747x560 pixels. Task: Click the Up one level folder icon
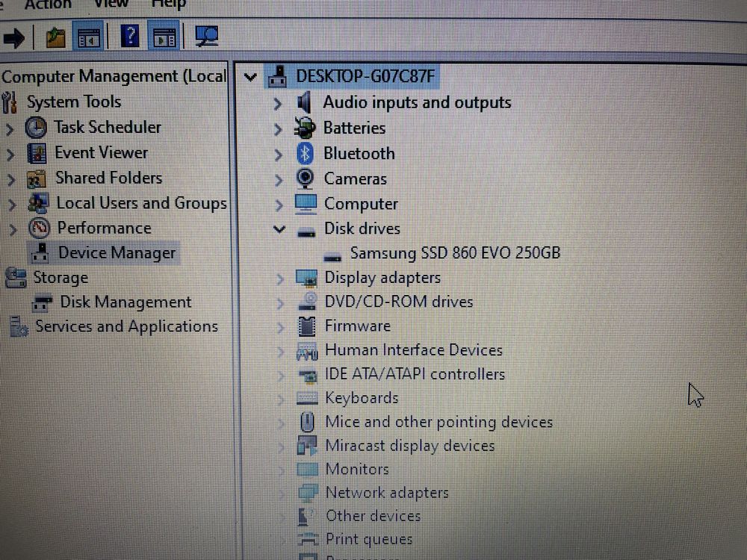55,37
